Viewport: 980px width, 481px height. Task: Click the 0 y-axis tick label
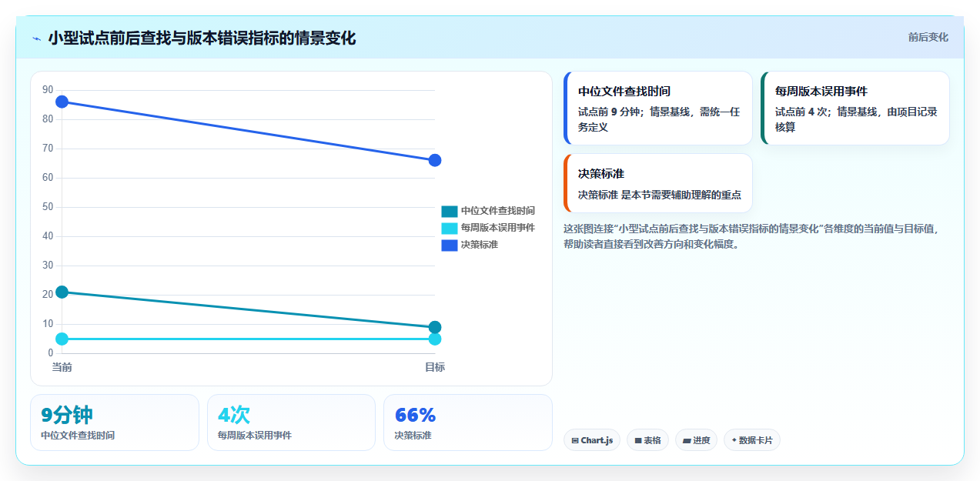[x=51, y=353]
